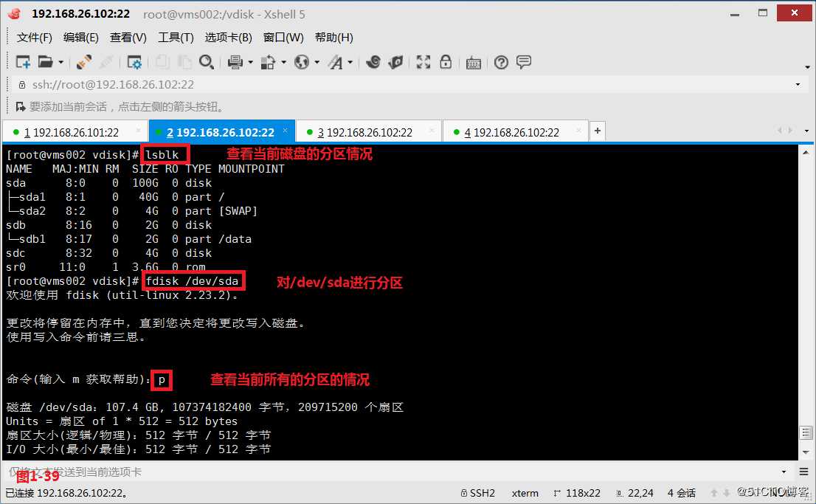Click the keyboard key-mapping icon

point(473,63)
